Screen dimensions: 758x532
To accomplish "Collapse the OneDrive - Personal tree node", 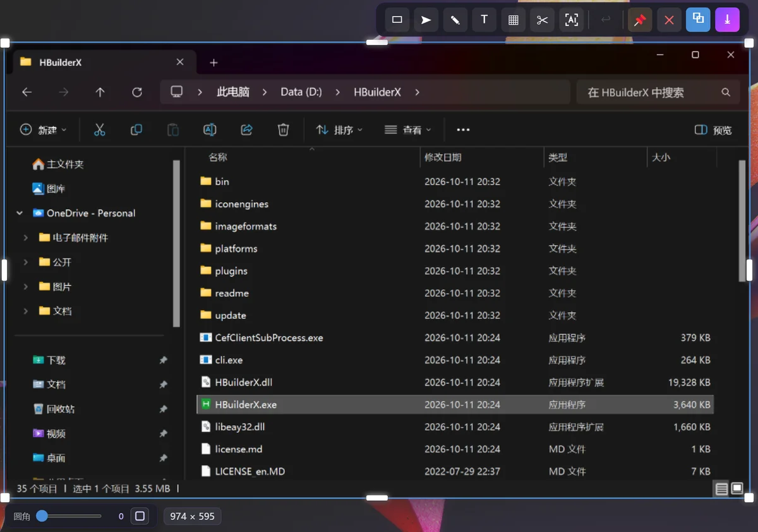I will click(x=20, y=214).
